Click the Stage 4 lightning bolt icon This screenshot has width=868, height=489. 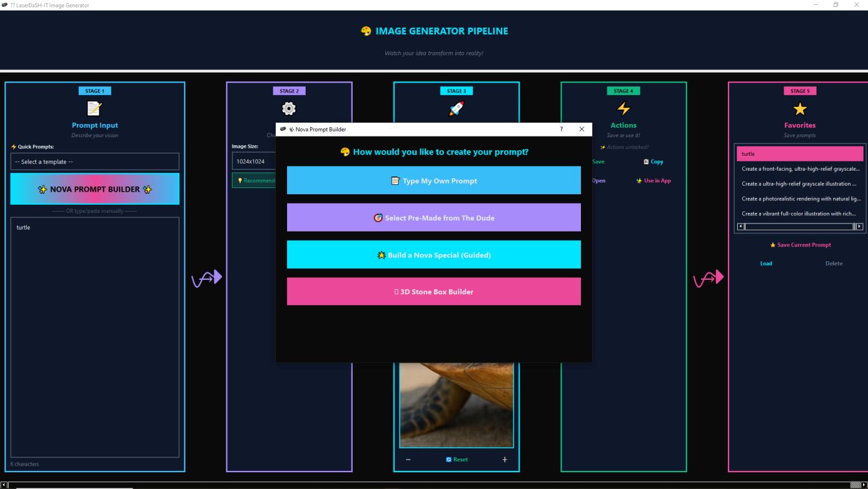pyautogui.click(x=623, y=109)
